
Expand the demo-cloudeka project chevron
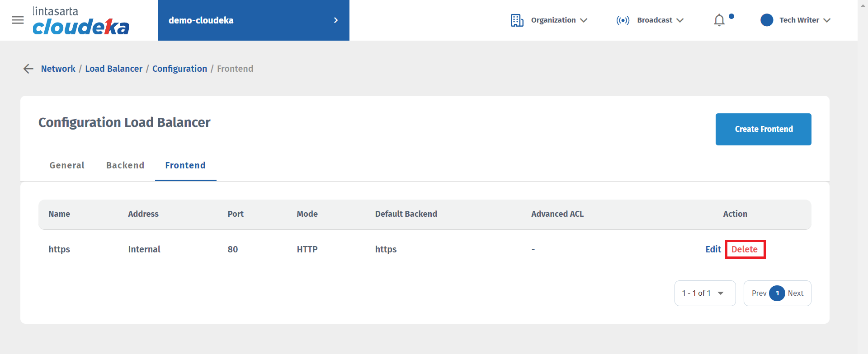[x=336, y=20]
